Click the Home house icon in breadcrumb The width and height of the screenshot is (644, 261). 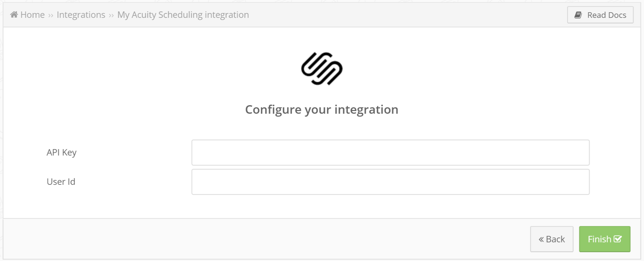14,14
